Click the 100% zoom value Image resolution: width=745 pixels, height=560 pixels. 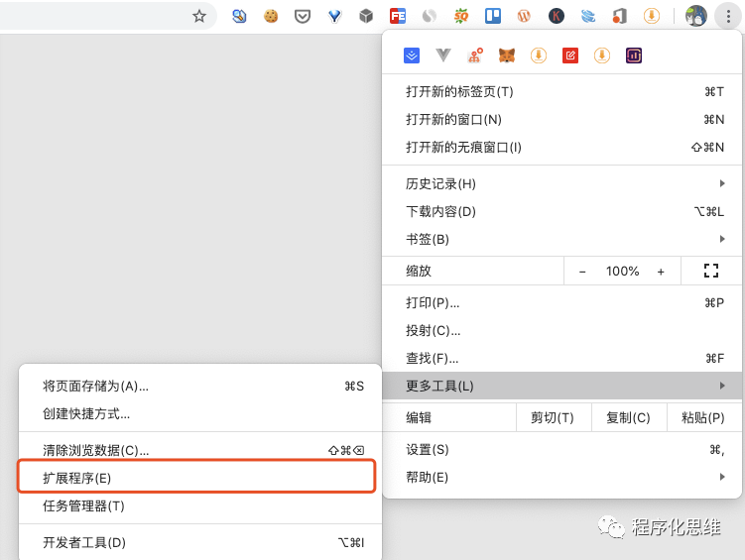(x=622, y=272)
